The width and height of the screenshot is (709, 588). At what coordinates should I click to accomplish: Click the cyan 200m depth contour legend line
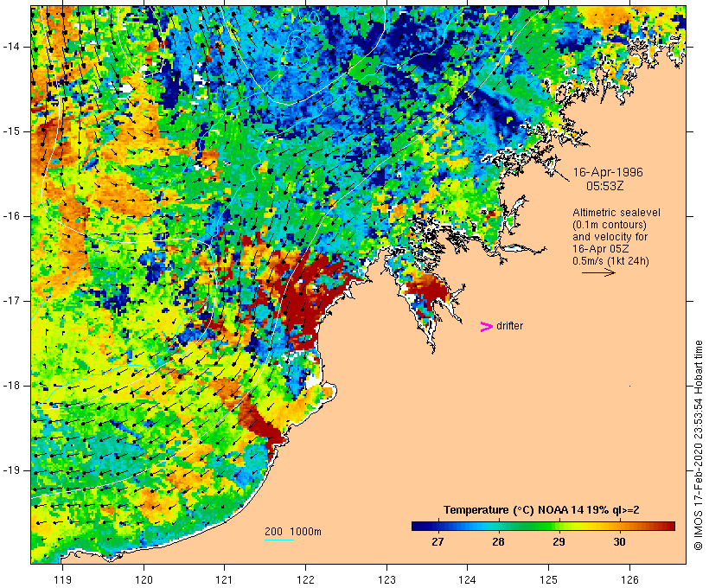click(x=279, y=540)
